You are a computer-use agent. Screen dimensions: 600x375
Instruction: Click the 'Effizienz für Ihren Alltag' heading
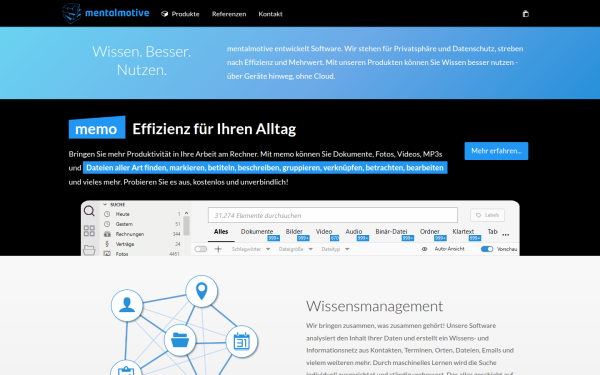(214, 129)
